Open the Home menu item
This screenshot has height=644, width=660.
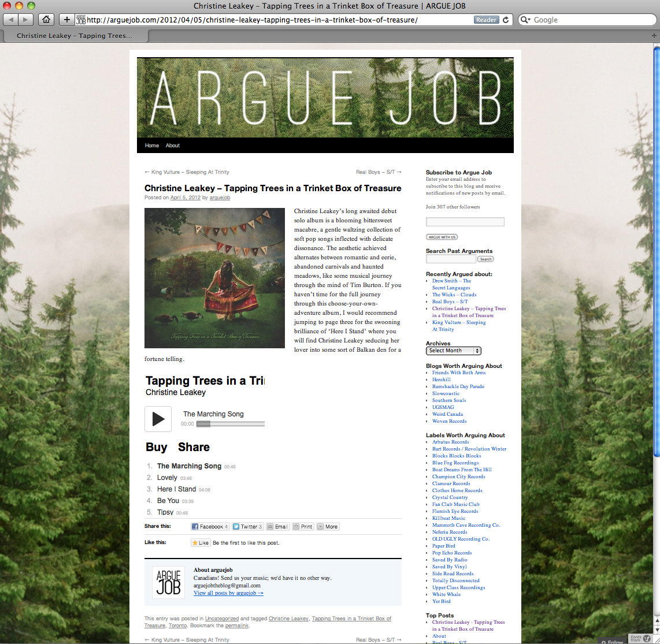coord(151,146)
